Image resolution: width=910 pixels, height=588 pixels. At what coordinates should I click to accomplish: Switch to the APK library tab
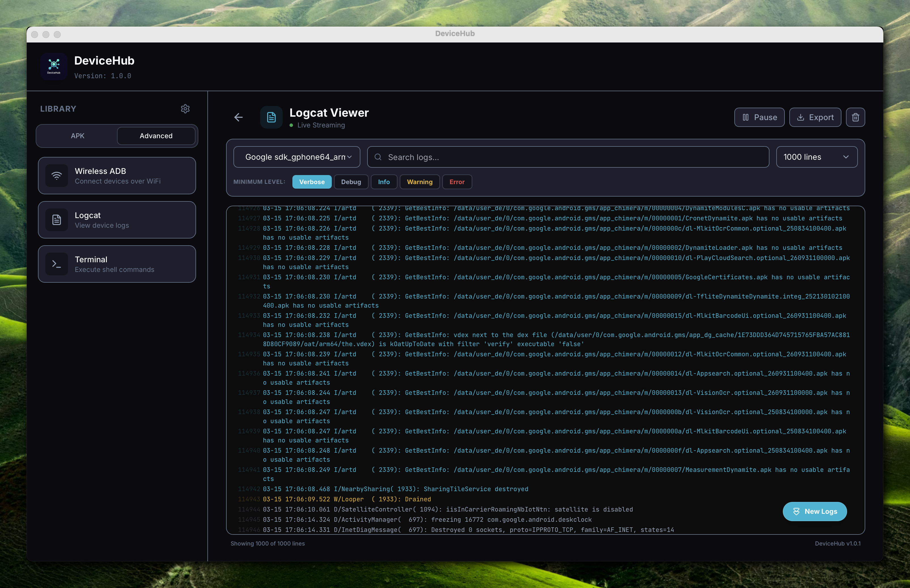[78, 136]
